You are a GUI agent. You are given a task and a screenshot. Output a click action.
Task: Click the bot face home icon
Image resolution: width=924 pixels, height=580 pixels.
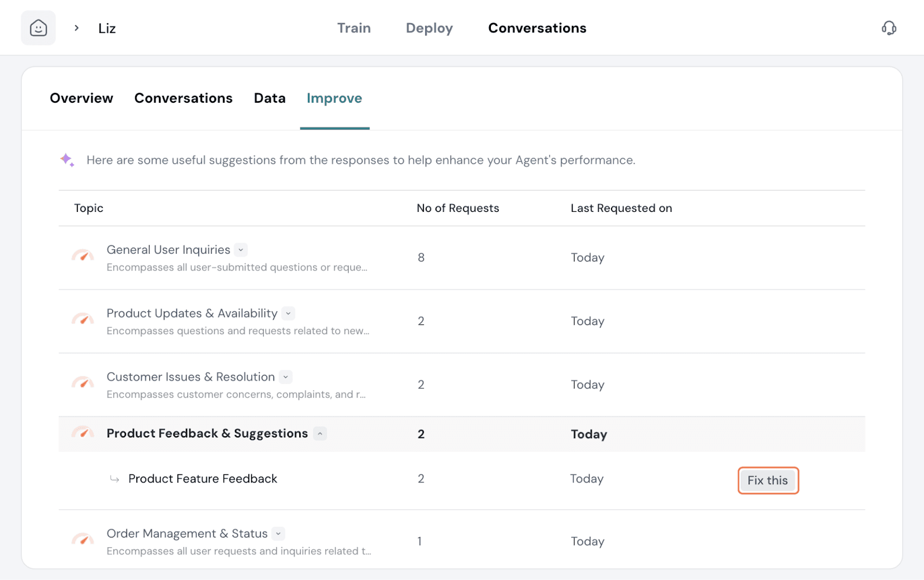click(38, 28)
